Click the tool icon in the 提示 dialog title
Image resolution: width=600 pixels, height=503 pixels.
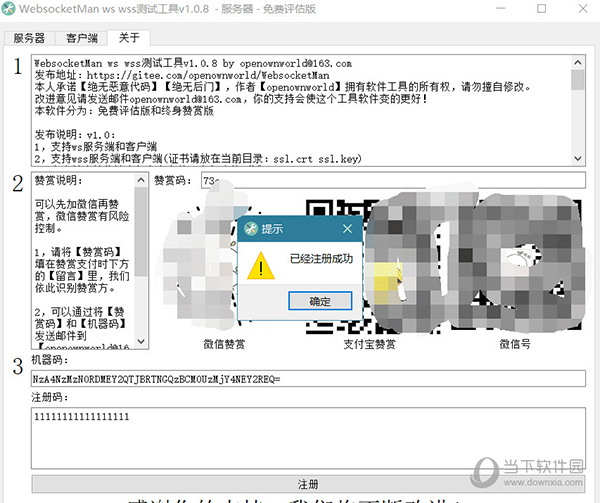point(251,229)
